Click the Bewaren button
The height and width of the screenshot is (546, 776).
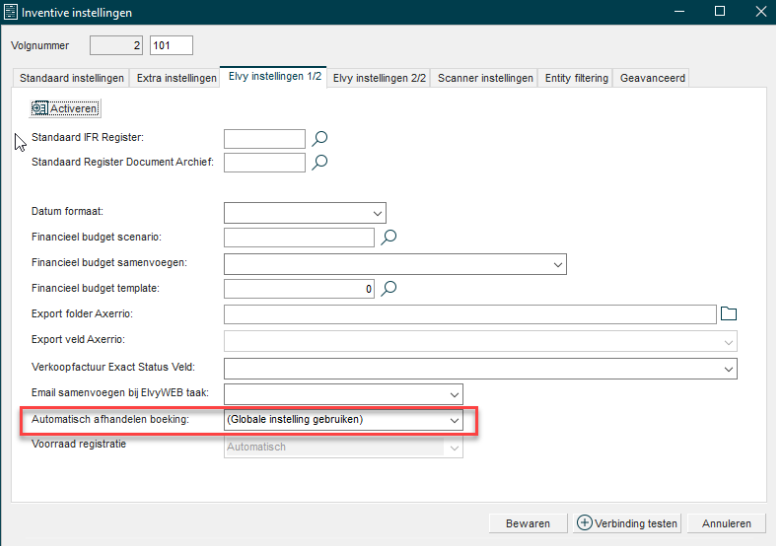[x=527, y=523]
